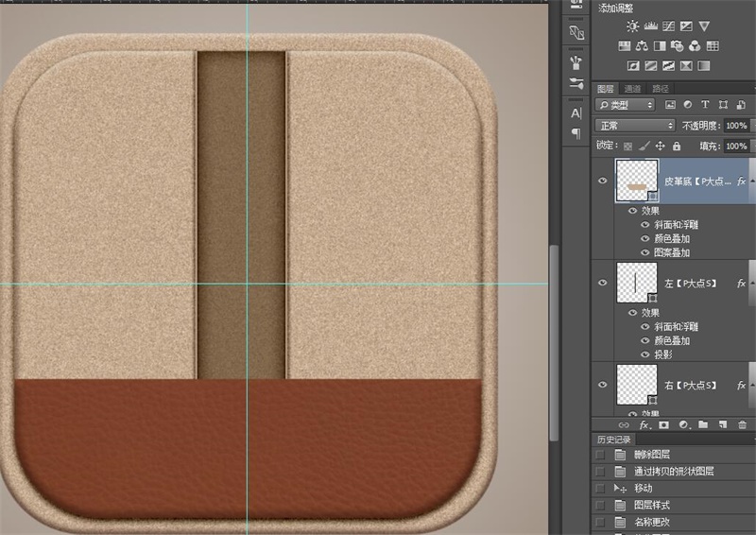Select the 历史记录 panel tab
The height and width of the screenshot is (535, 756).
coord(613,440)
